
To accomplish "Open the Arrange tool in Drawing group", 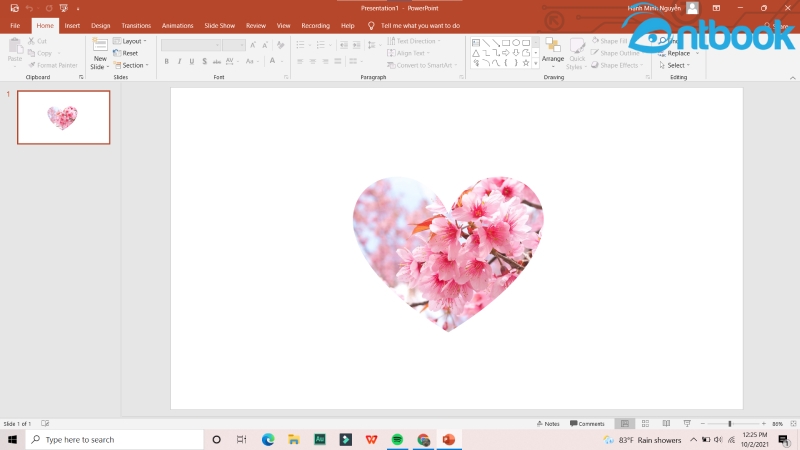I will 553,50.
